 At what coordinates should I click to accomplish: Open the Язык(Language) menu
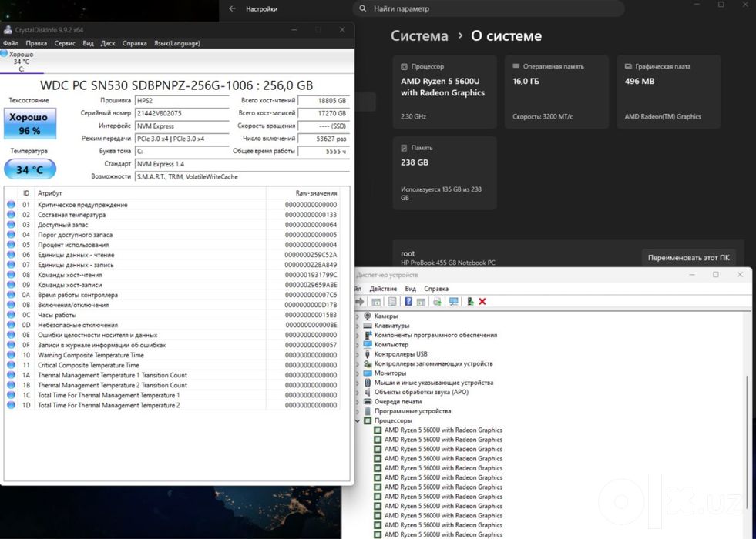click(x=177, y=43)
